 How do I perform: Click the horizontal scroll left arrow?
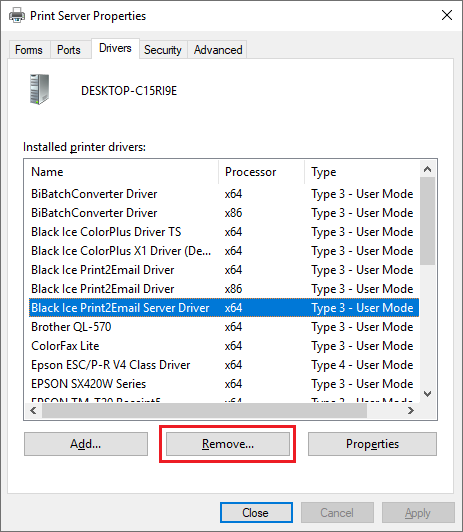(33, 411)
